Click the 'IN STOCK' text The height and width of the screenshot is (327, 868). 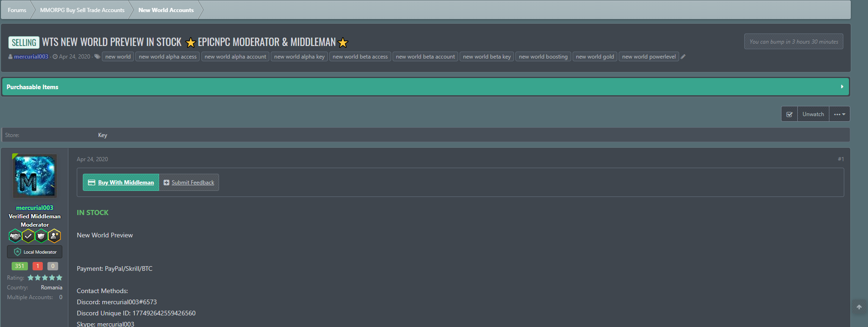tap(93, 213)
